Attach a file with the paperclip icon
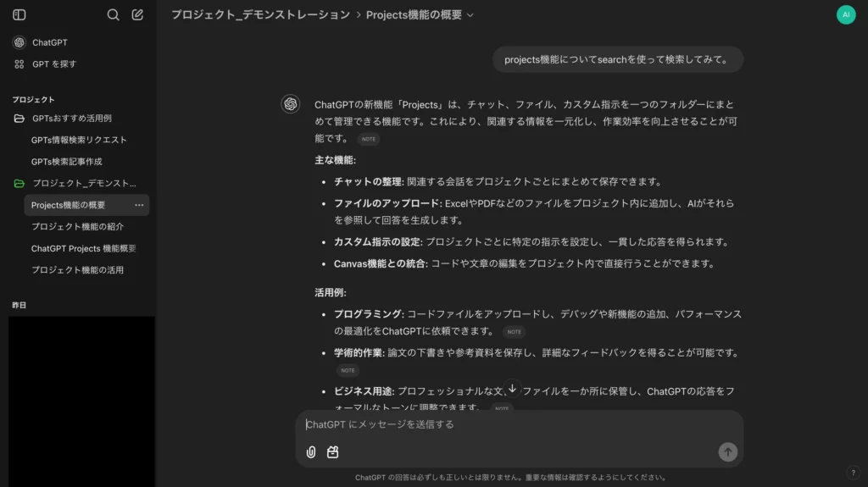This screenshot has height=487, width=868. [x=311, y=452]
